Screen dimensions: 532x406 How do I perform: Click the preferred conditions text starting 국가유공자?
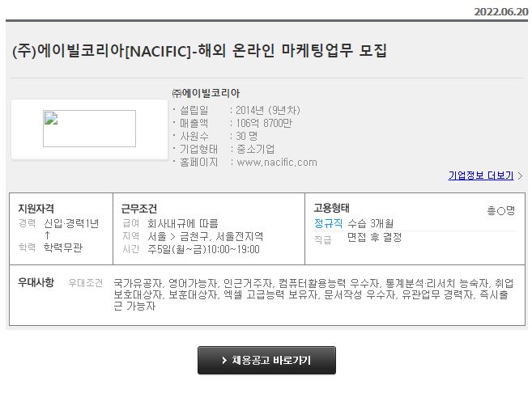click(x=313, y=295)
